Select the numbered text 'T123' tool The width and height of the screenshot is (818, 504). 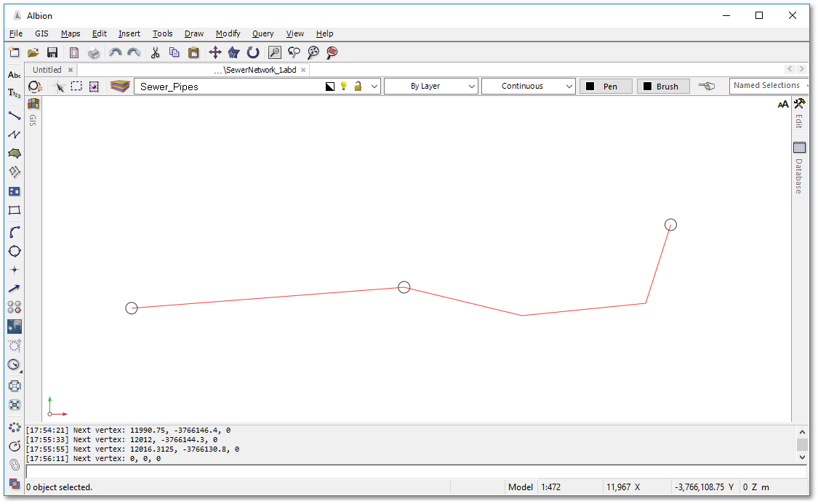click(14, 93)
